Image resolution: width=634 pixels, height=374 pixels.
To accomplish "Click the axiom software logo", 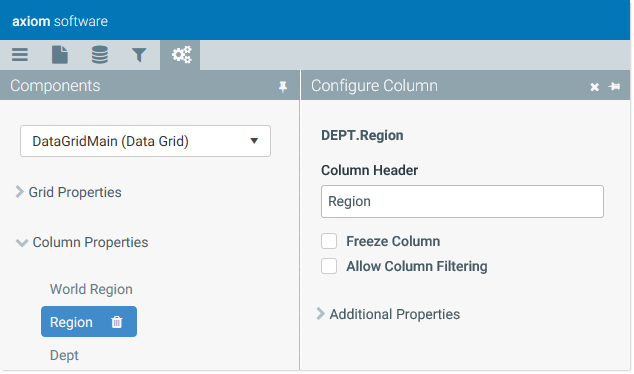I will point(60,21).
